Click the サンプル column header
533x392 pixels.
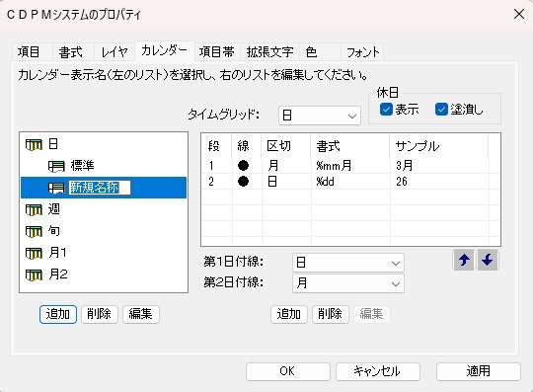pos(439,146)
